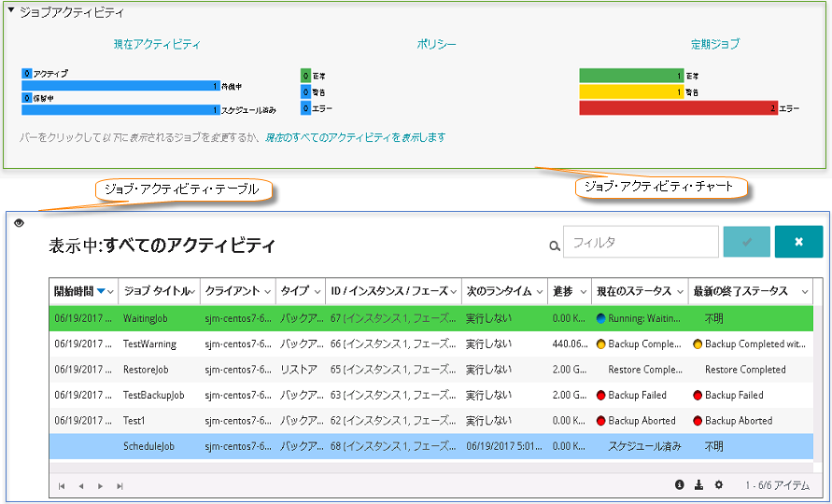Click the Restore Completed cell in RestoreJob row
This screenshot has width=832, height=504.
(x=745, y=370)
